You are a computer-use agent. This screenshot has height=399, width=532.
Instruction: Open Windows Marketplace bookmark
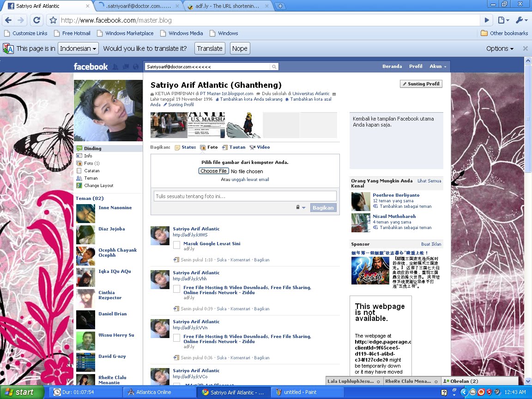click(x=125, y=33)
